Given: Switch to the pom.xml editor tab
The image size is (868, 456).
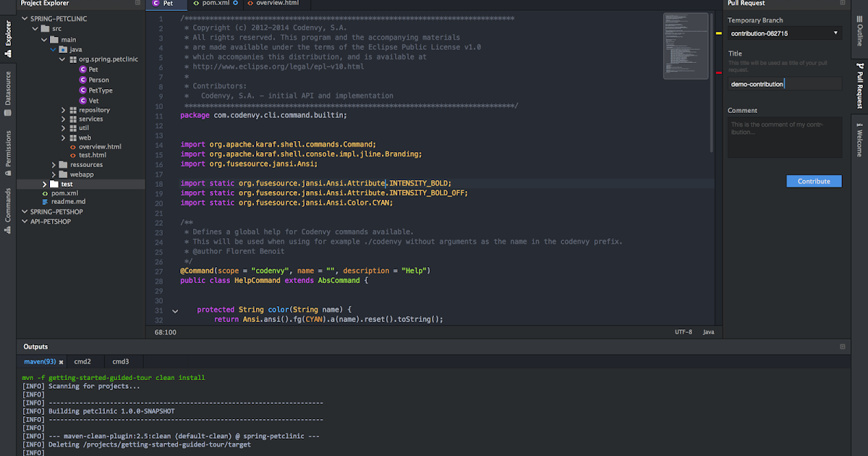Looking at the screenshot, I should [x=216, y=4].
